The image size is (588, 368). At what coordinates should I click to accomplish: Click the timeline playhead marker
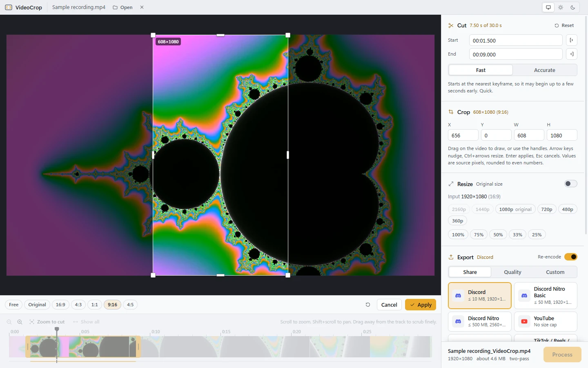(57, 329)
